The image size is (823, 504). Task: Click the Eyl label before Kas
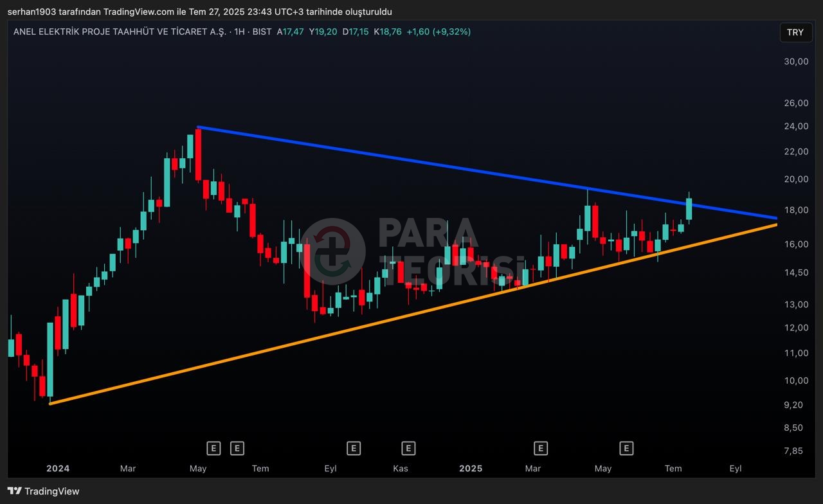coord(330,469)
